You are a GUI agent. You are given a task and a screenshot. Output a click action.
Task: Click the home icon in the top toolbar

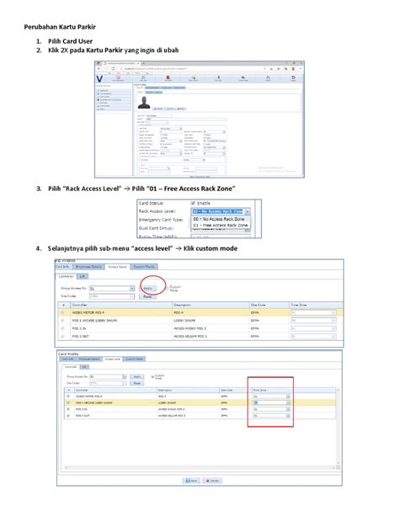(x=268, y=77)
